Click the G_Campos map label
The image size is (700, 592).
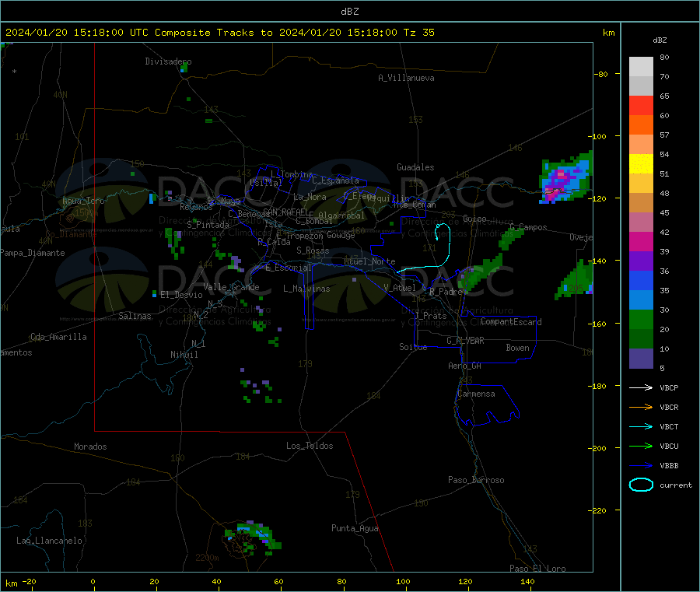coord(528,227)
